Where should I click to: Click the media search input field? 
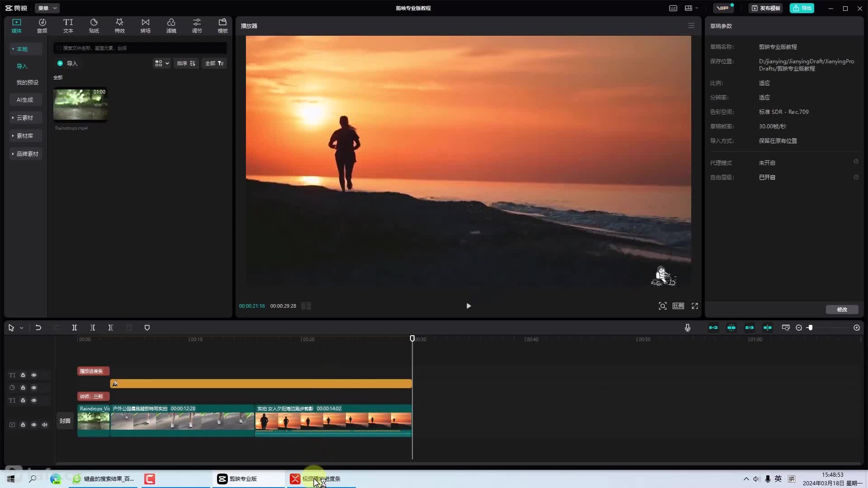140,48
